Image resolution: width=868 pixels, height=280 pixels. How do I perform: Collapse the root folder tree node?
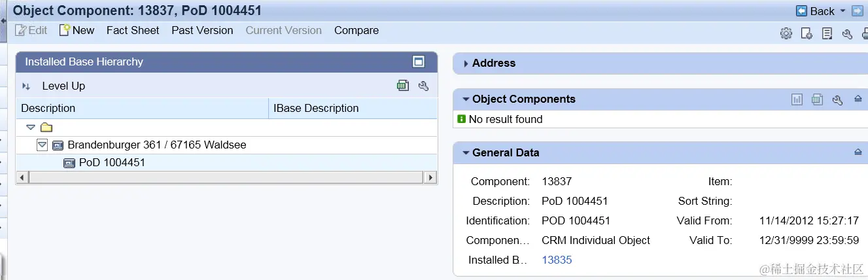pos(30,128)
